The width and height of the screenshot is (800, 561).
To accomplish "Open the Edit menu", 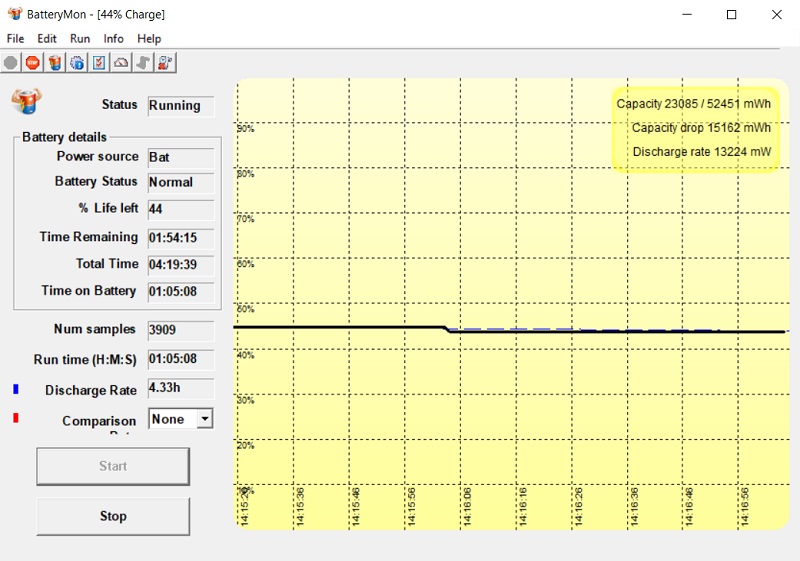I will coord(47,38).
